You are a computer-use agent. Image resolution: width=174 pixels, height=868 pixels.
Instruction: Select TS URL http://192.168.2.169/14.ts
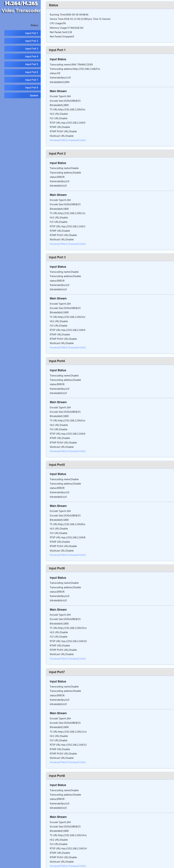[68, 835]
